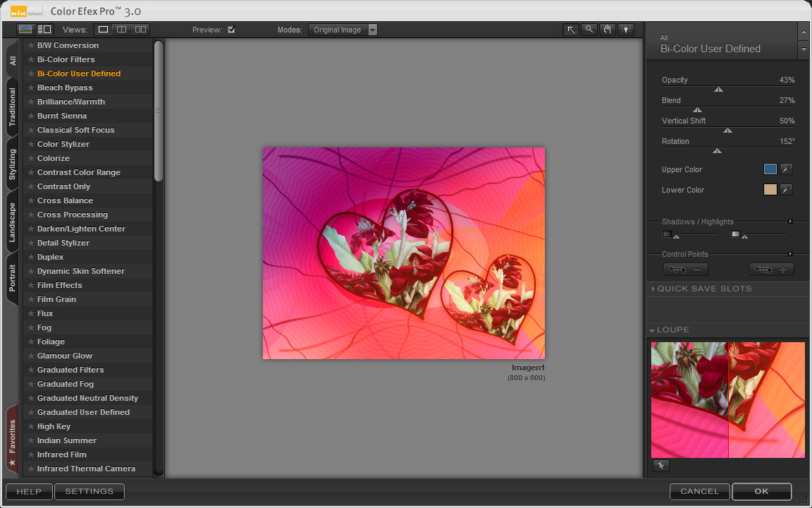Click the Vertical Shift slider handle
812x508 pixels.
(727, 130)
